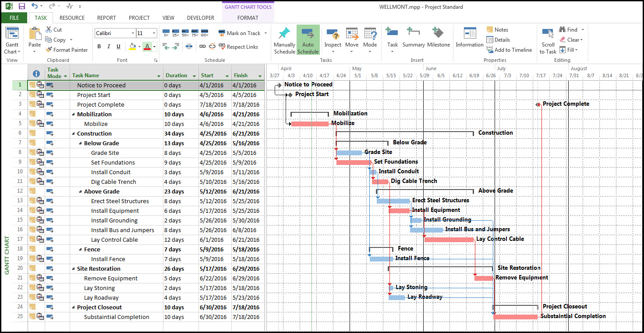Open the Task Inspector pane

point(333,39)
